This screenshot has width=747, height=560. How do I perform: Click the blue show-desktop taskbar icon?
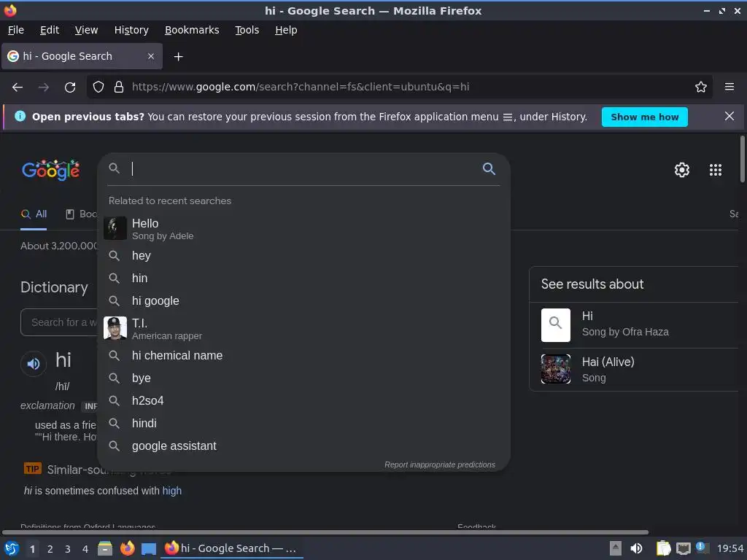149,549
